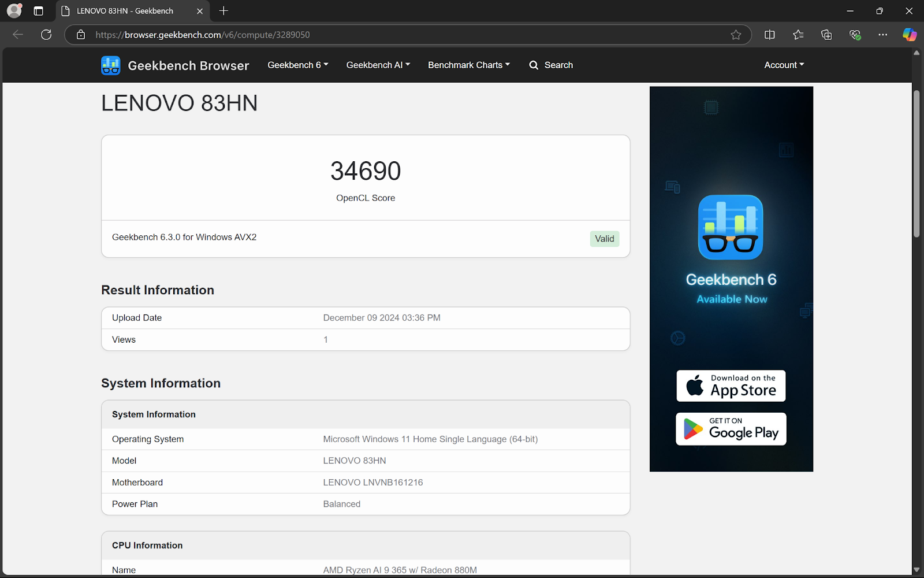This screenshot has height=578, width=924.
Task: Expand the Geekbench AI dropdown menu
Action: click(x=378, y=65)
